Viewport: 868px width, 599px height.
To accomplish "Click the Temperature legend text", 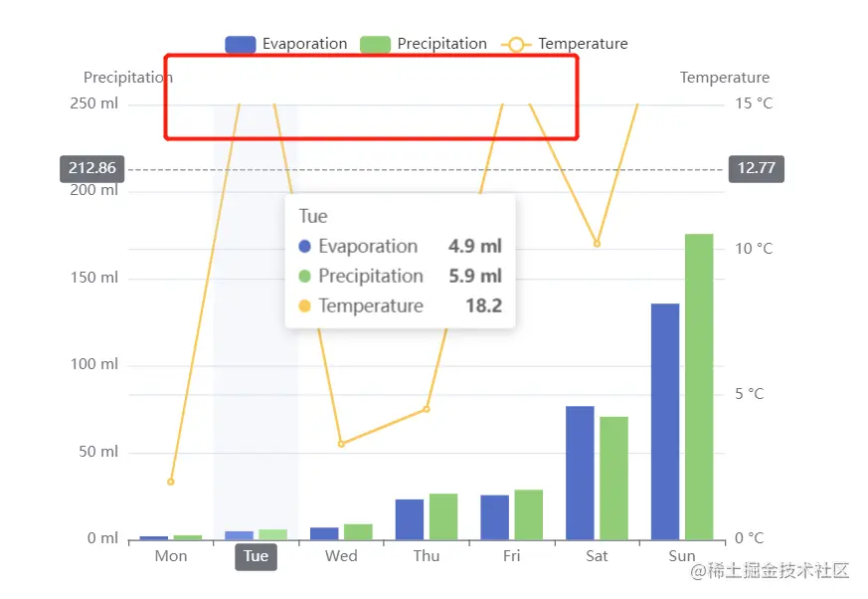I will click(x=583, y=44).
